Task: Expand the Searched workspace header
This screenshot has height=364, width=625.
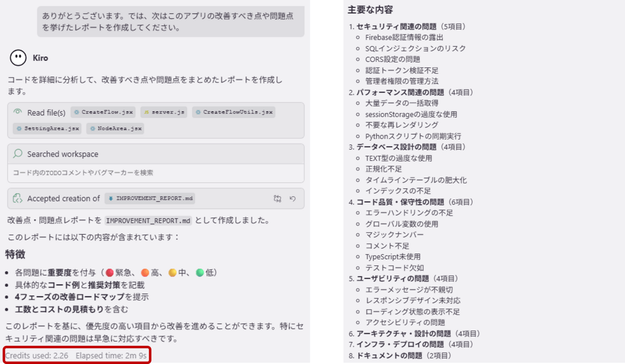Action: click(x=62, y=154)
